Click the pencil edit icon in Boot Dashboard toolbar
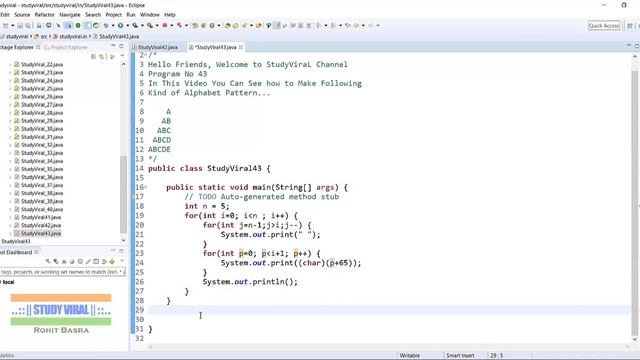The image size is (640, 360). pyautogui.click(x=88, y=261)
